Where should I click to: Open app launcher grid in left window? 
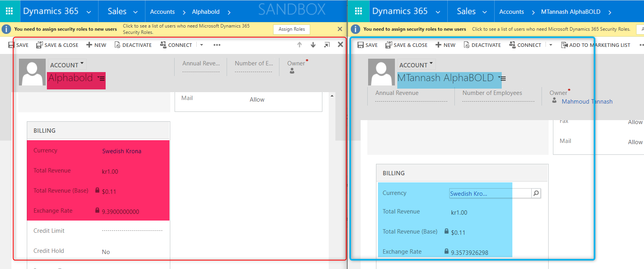pos(9,11)
